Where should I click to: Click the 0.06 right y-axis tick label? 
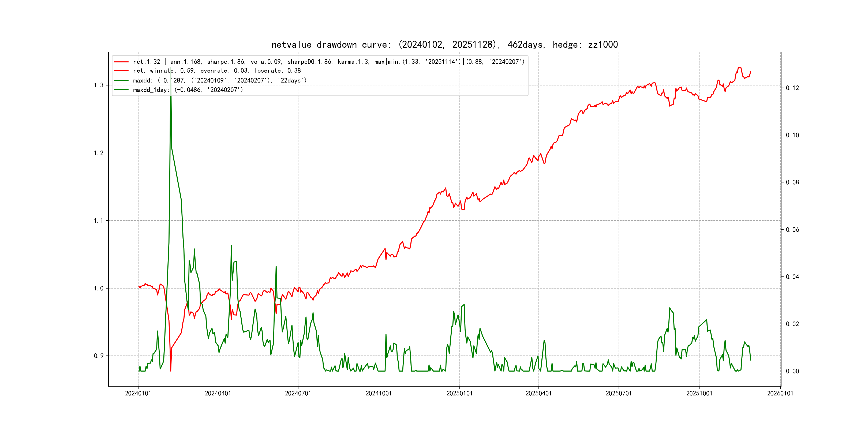[792, 230]
